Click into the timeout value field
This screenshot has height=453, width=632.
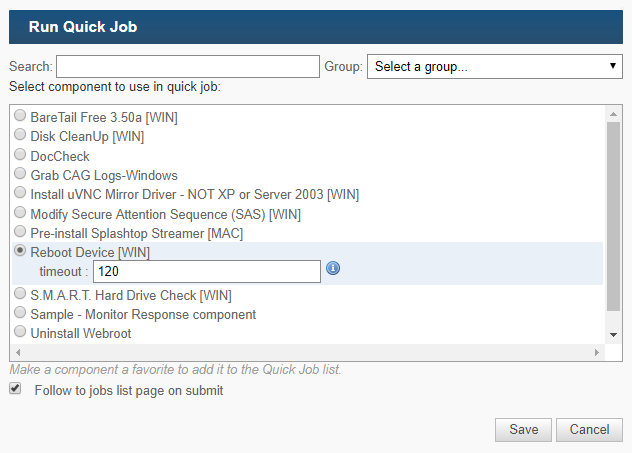pos(207,271)
